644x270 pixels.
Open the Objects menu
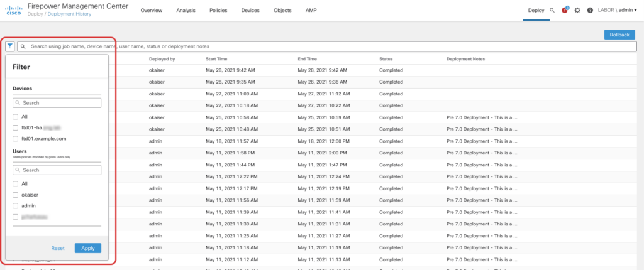pyautogui.click(x=282, y=10)
